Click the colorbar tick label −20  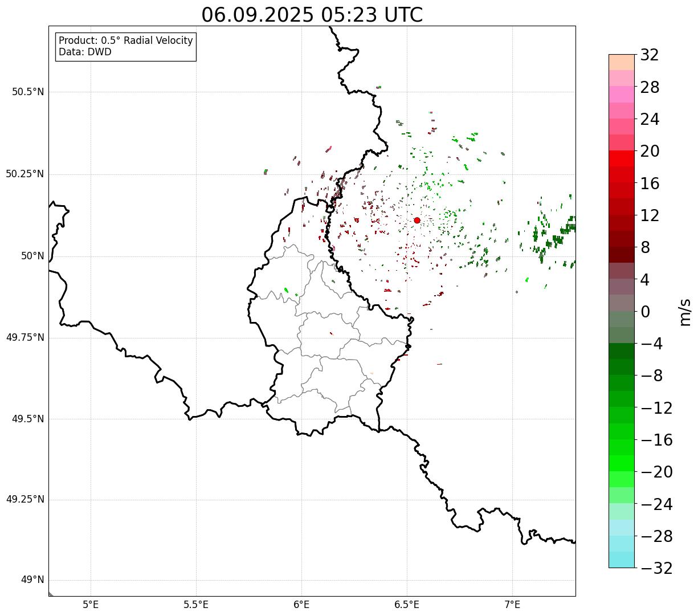pyautogui.click(x=656, y=472)
